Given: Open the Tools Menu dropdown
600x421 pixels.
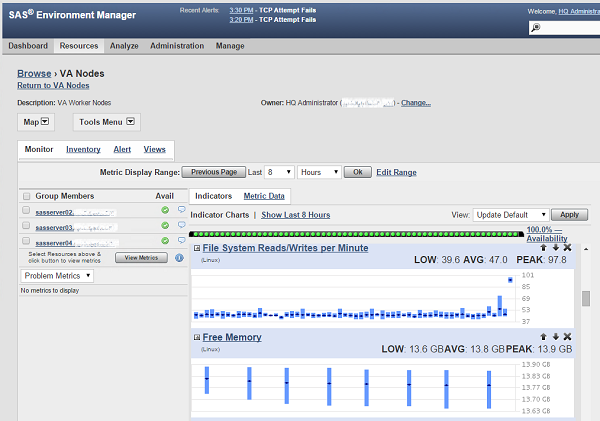Looking at the screenshot, I should pos(107,122).
